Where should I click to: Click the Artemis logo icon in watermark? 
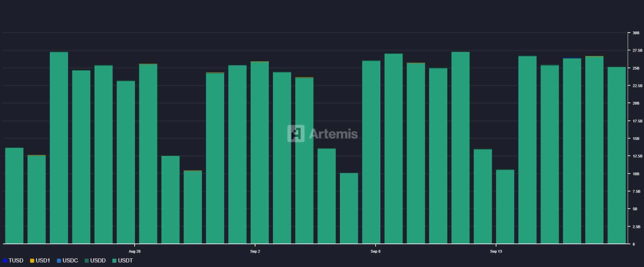[x=296, y=133]
